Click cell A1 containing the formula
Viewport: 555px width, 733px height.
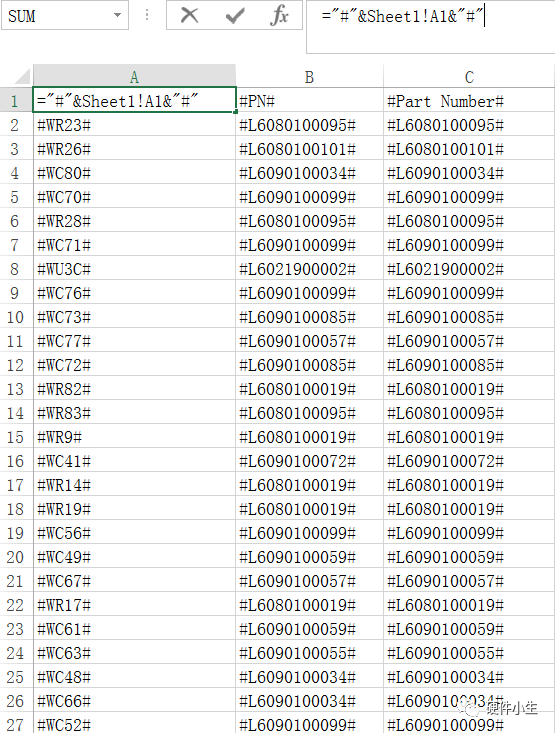pos(134,100)
